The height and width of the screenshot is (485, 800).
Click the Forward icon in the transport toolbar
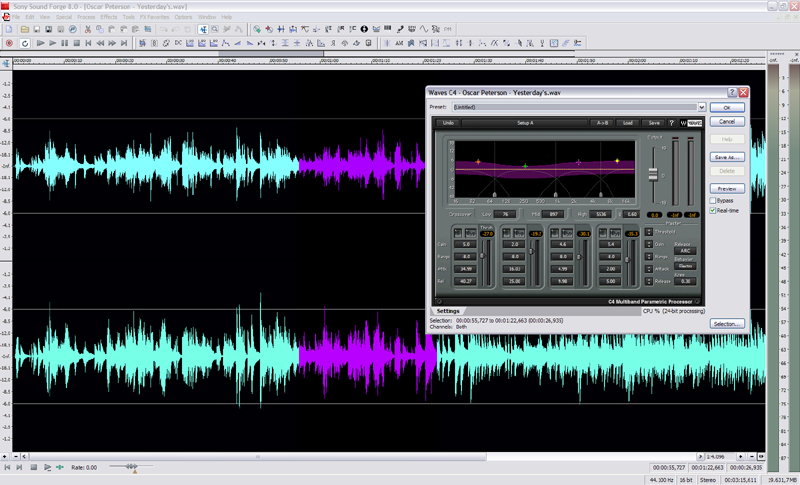(x=112, y=43)
